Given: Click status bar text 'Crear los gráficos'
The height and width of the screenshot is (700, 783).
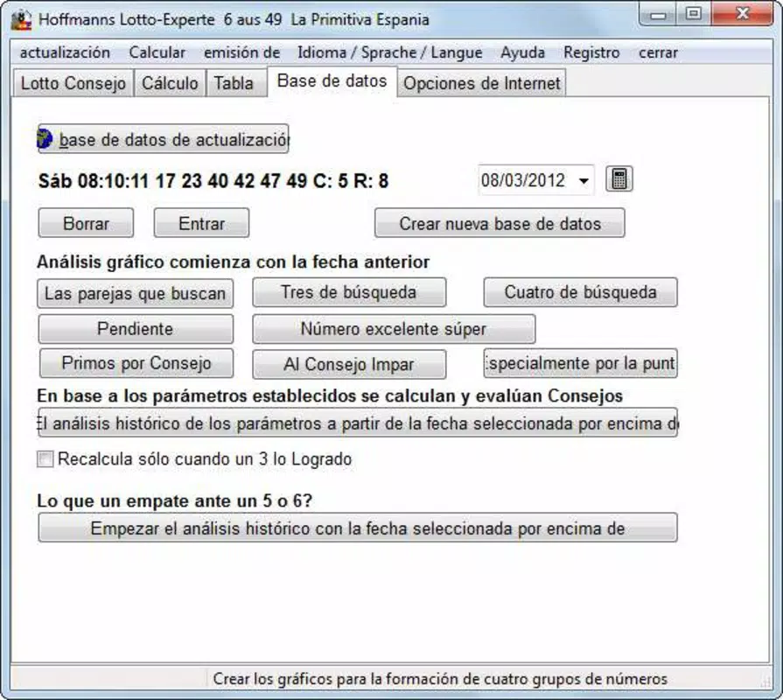Looking at the screenshot, I should (440, 679).
